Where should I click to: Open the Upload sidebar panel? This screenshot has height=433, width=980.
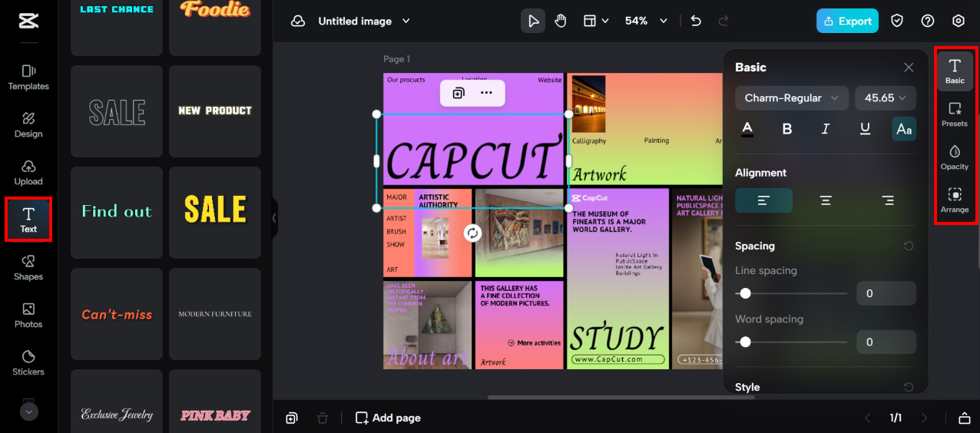tap(28, 172)
